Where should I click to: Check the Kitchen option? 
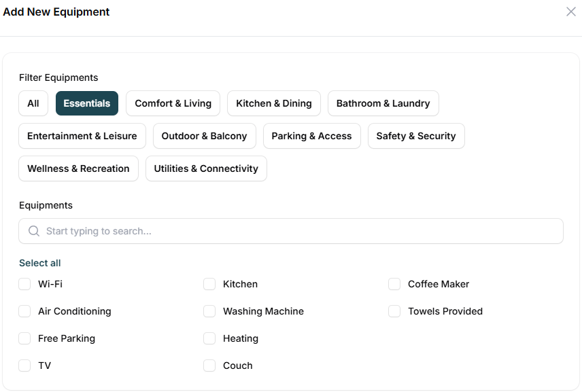click(x=209, y=284)
